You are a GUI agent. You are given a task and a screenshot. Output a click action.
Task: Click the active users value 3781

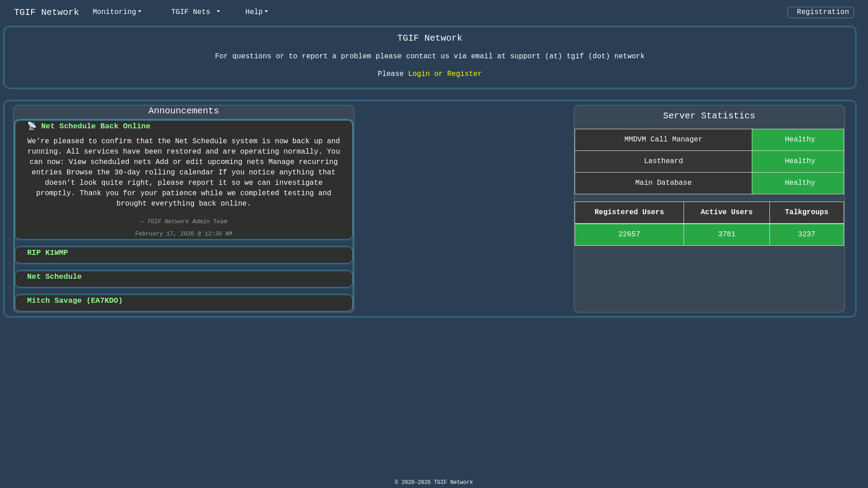coord(726,235)
